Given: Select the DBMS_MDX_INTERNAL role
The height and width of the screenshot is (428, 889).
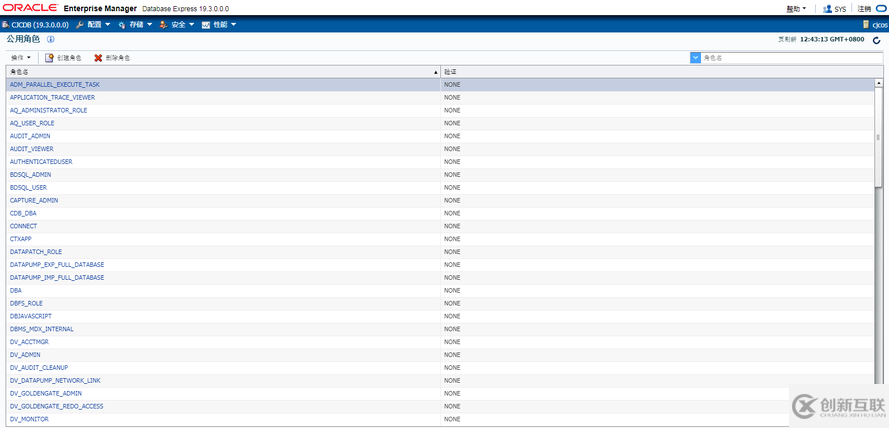Looking at the screenshot, I should [x=42, y=329].
